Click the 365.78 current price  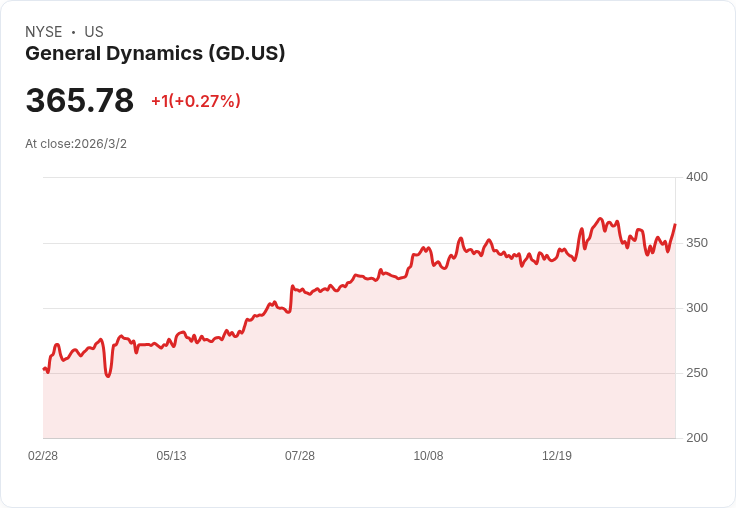[80, 101]
